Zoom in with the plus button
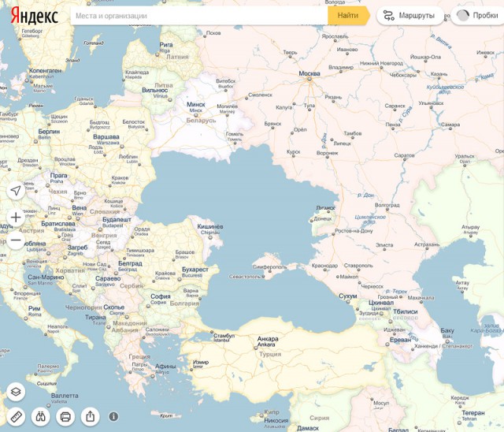504x432 pixels. click(x=16, y=217)
